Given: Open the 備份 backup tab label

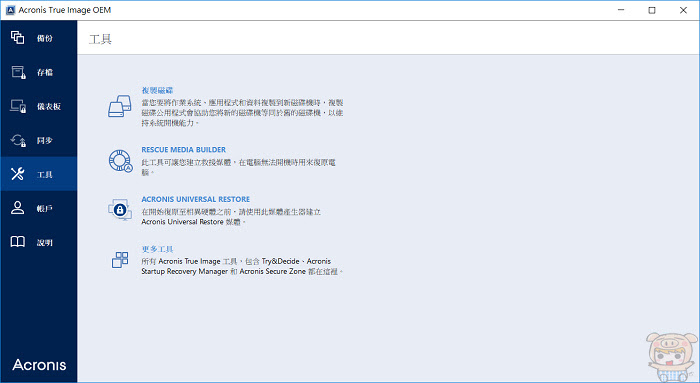Looking at the screenshot, I should pyautogui.click(x=45, y=38).
